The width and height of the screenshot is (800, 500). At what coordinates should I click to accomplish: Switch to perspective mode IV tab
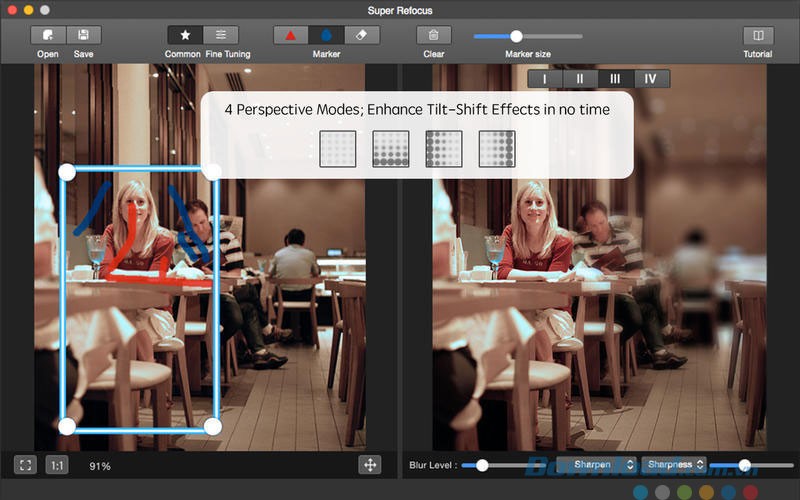tap(651, 79)
